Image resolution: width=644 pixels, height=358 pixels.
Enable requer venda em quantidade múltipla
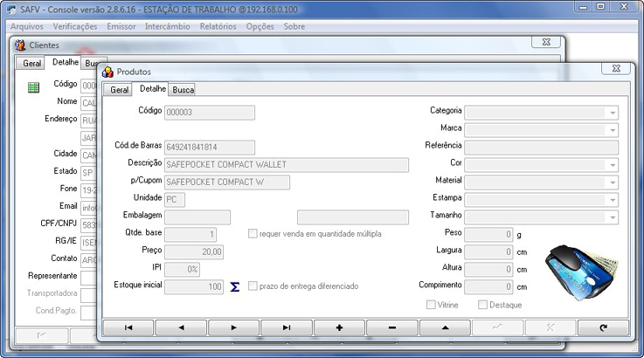[x=253, y=234]
